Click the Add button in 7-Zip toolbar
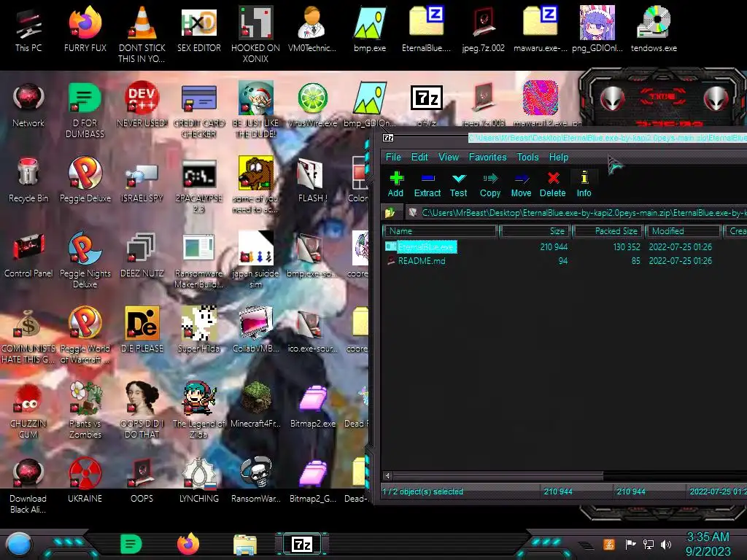This screenshot has height=560, width=747. 395,184
